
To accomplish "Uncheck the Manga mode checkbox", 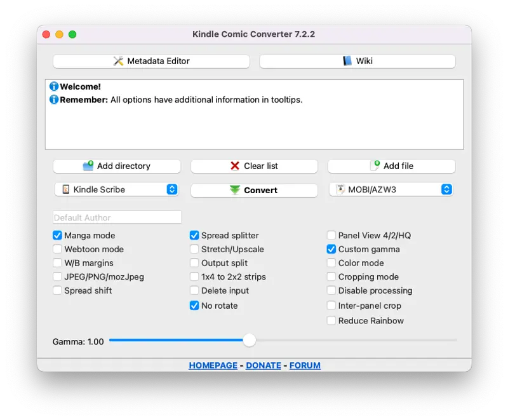I will [57, 235].
